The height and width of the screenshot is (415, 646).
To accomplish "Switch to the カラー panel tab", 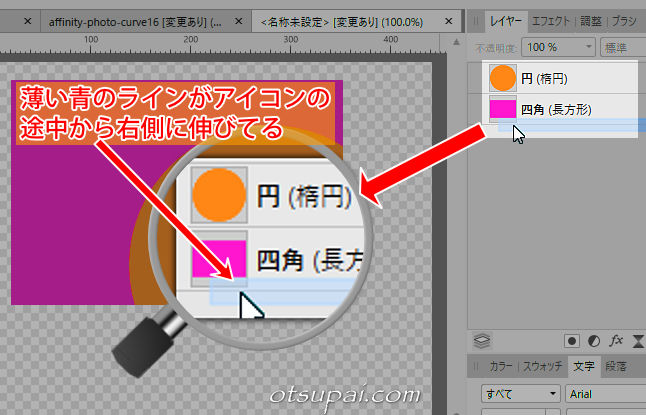I will [x=501, y=367].
